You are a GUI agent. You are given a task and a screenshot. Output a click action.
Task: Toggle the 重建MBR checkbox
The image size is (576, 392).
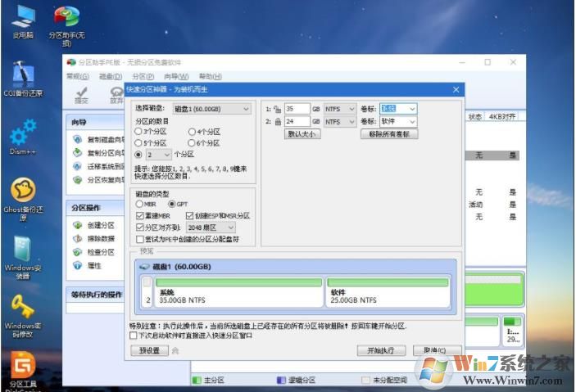[139, 215]
